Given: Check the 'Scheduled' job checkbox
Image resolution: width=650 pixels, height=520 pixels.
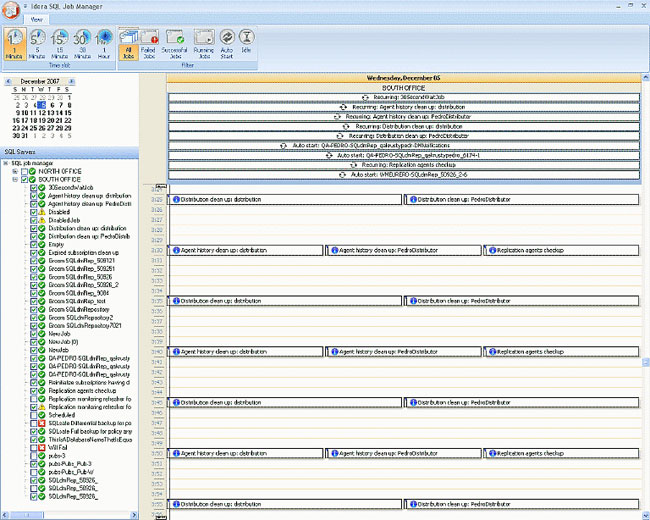Looking at the screenshot, I should pos(34,415).
